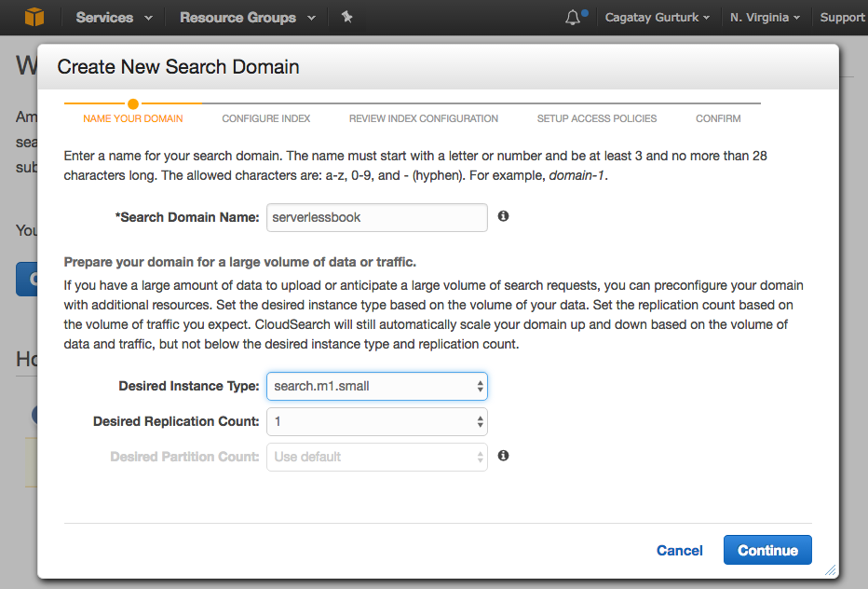Click the dialog resize handle corner
Image resolution: width=868 pixels, height=589 pixels.
pyautogui.click(x=831, y=570)
